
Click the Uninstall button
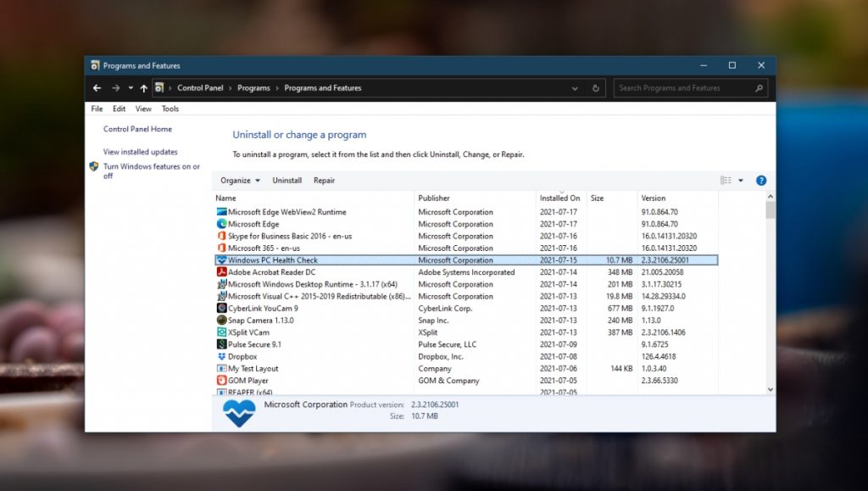pyautogui.click(x=286, y=180)
